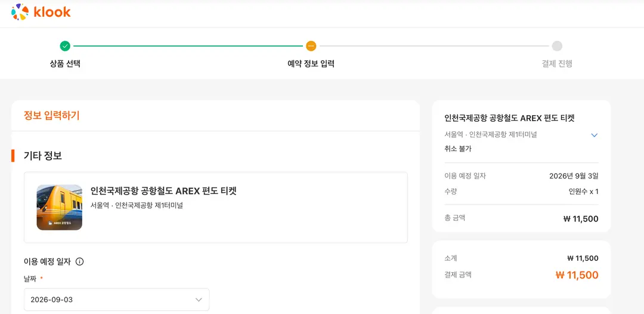Click AREX 편도 티켓 title in product card
Viewport: 644px width, 314px height.
point(163,190)
